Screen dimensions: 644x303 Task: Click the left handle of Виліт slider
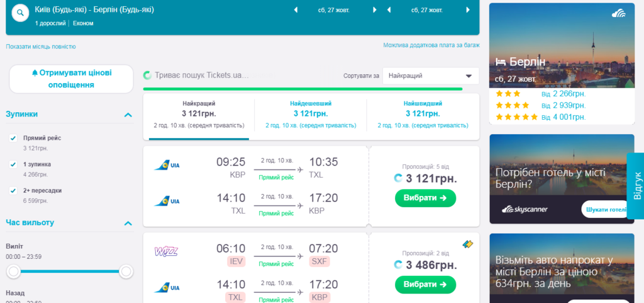(x=14, y=272)
